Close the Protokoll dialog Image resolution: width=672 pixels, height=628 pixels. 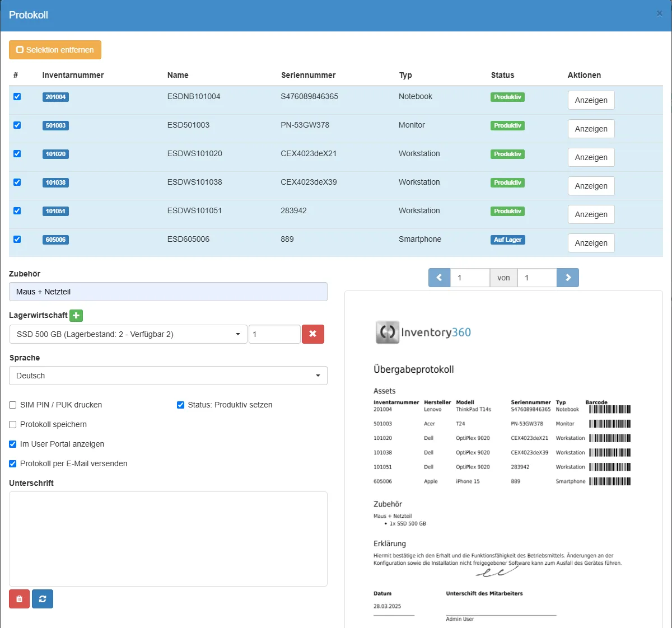[x=659, y=13]
